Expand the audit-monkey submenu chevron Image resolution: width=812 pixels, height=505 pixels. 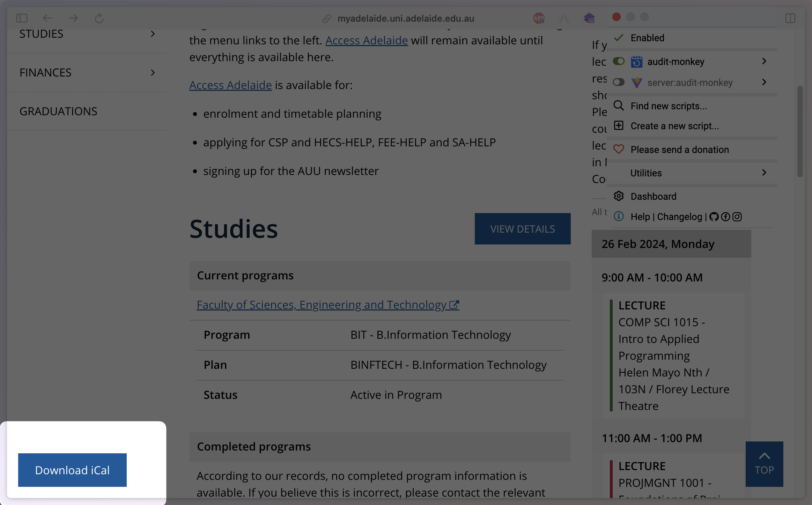coord(764,61)
